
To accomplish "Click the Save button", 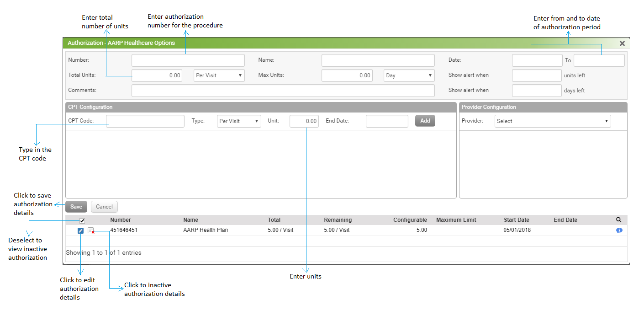I will (76, 207).
